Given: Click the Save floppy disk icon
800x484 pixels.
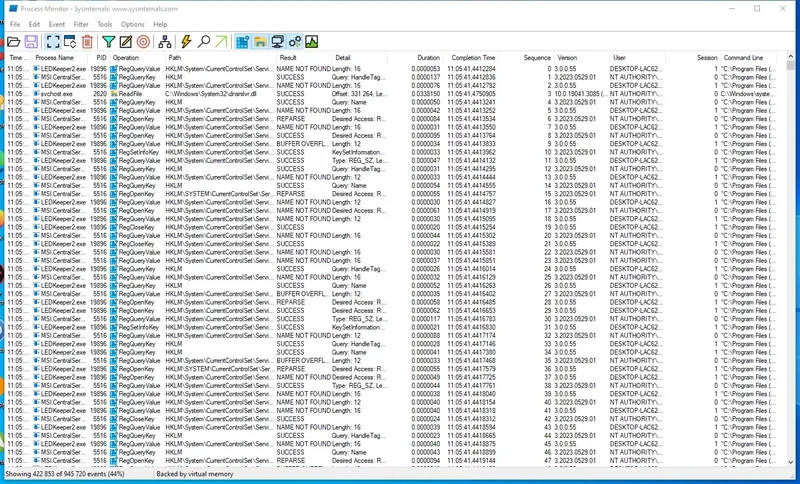Looking at the screenshot, I should 31,42.
